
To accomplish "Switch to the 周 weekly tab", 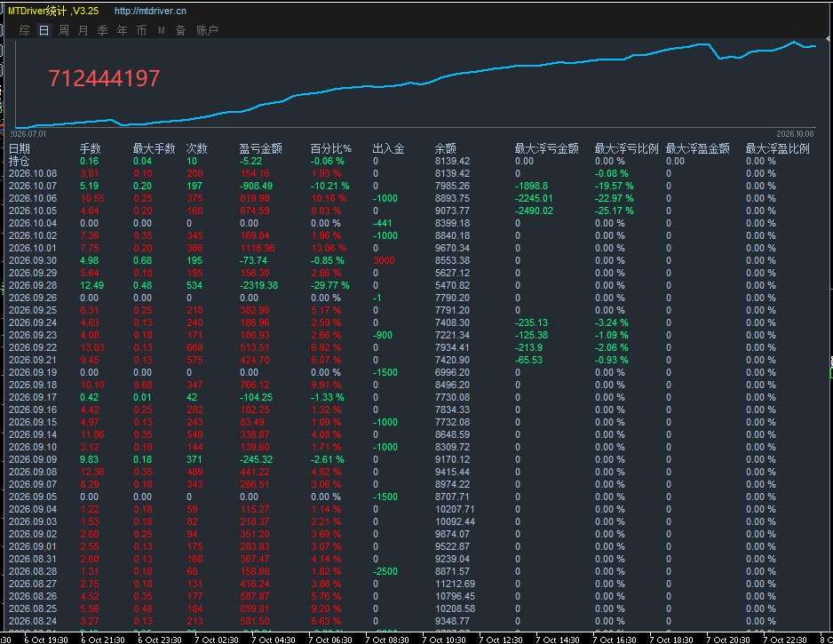I will (64, 30).
